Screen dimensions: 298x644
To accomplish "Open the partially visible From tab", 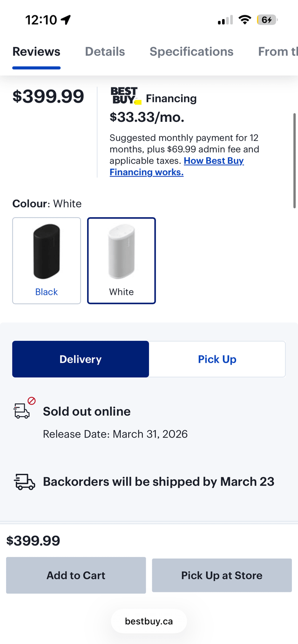I will (x=278, y=52).
